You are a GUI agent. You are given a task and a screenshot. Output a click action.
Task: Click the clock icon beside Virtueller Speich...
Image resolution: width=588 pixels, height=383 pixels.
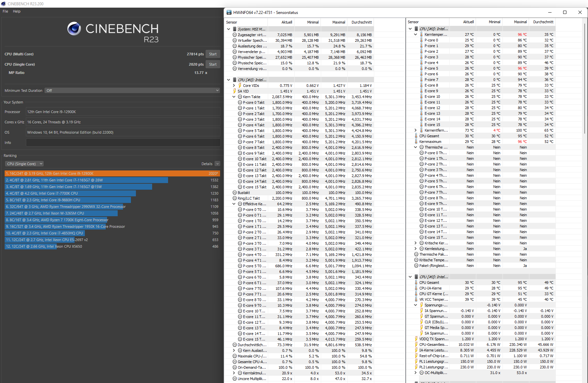(235, 40)
